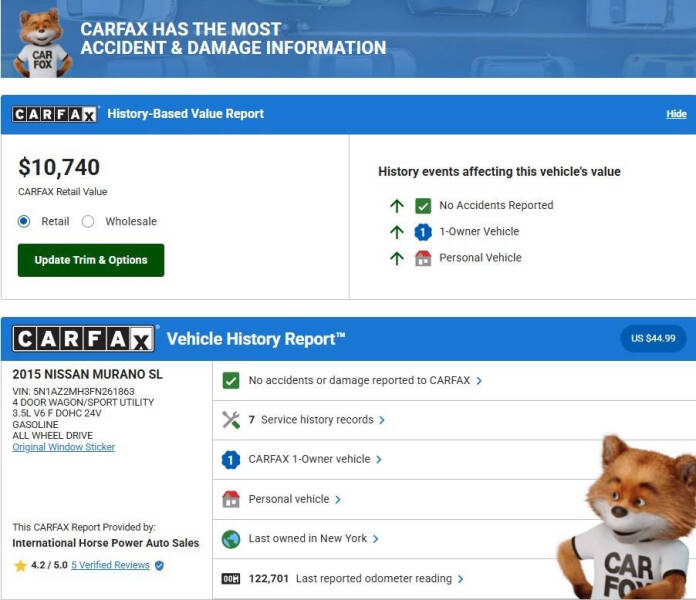Click the green checkmark no accidents icon

click(x=231, y=381)
